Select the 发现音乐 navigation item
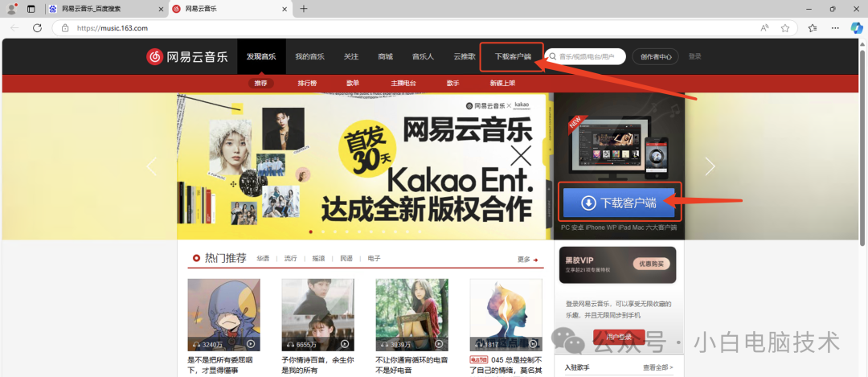The height and width of the screenshot is (377, 868). (x=261, y=56)
